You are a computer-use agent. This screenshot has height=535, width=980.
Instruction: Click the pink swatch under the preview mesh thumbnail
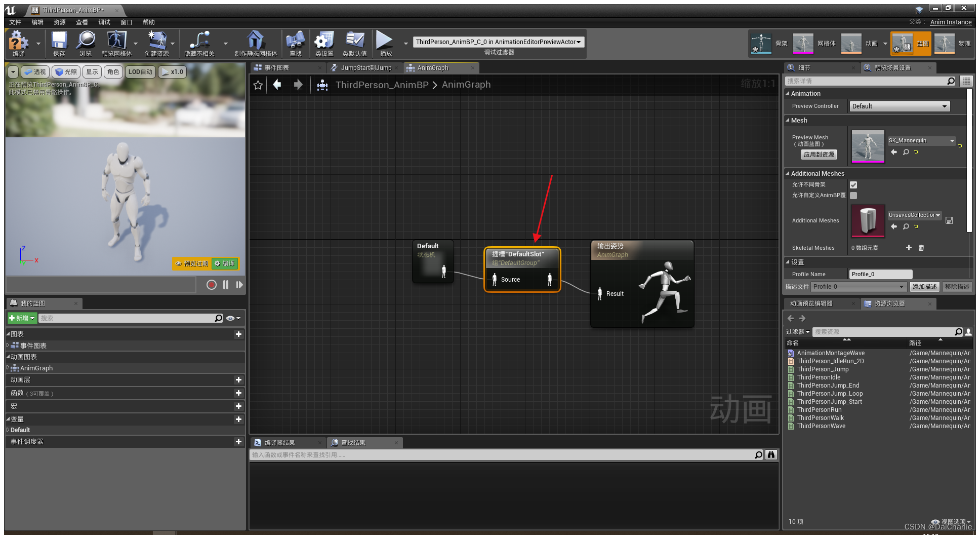[x=868, y=162]
